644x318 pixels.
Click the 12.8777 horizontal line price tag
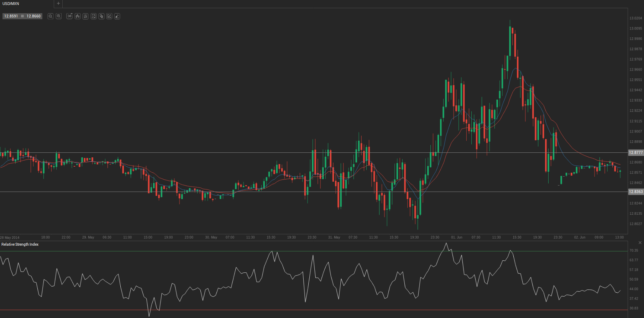[636, 152]
